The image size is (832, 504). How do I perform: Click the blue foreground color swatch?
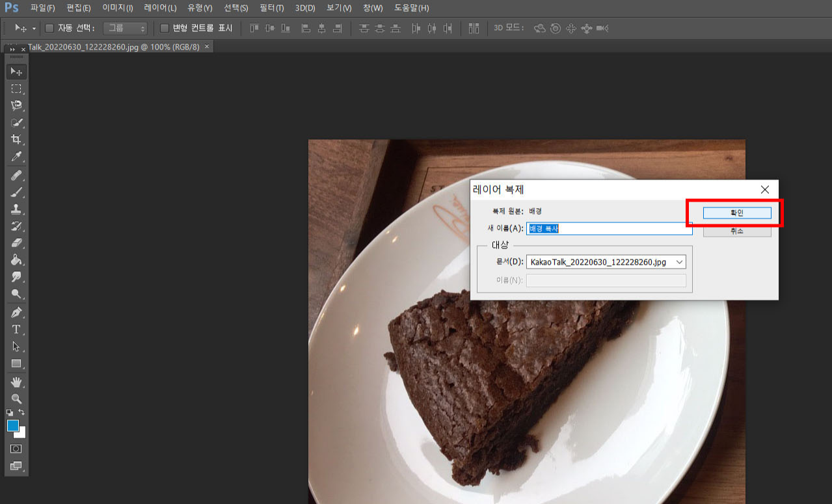click(x=12, y=425)
